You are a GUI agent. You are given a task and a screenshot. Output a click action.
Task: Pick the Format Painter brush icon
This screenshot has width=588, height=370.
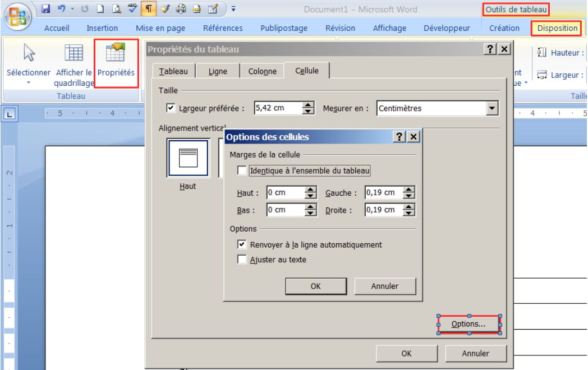point(165,8)
